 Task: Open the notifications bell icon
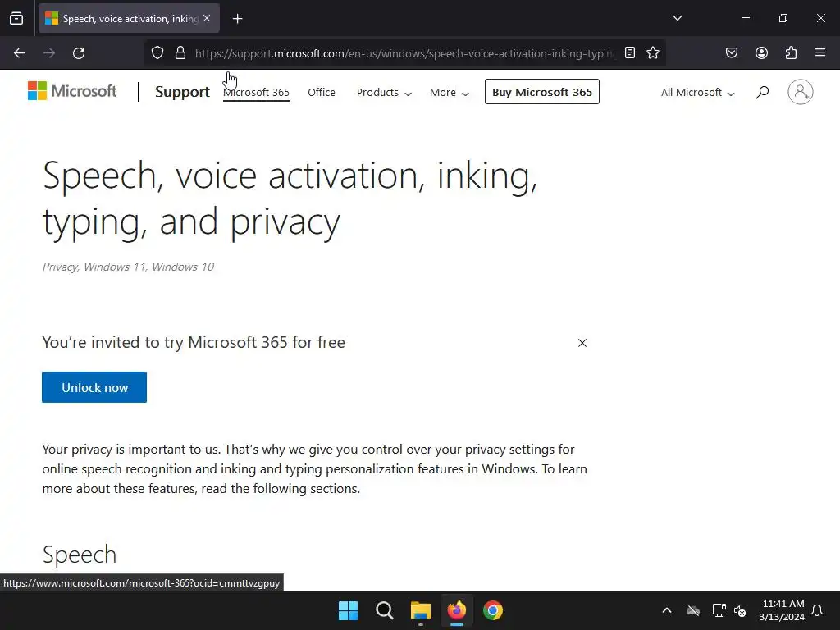click(818, 610)
